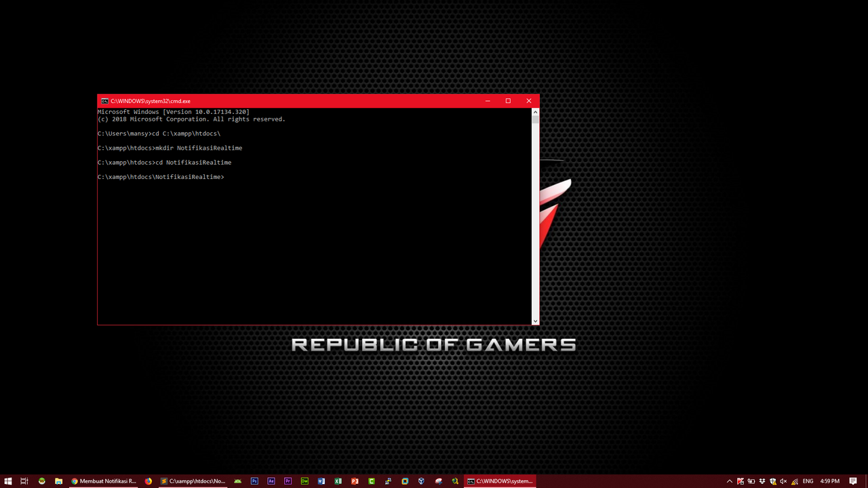Select the cmd.exe taskbar button
Viewport: 868px width, 488px height.
[500, 481]
